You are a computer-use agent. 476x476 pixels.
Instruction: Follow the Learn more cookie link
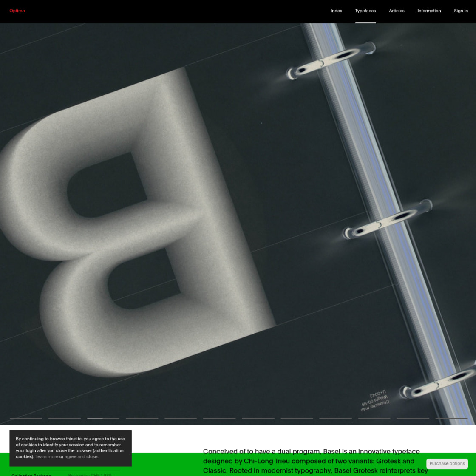(47, 456)
